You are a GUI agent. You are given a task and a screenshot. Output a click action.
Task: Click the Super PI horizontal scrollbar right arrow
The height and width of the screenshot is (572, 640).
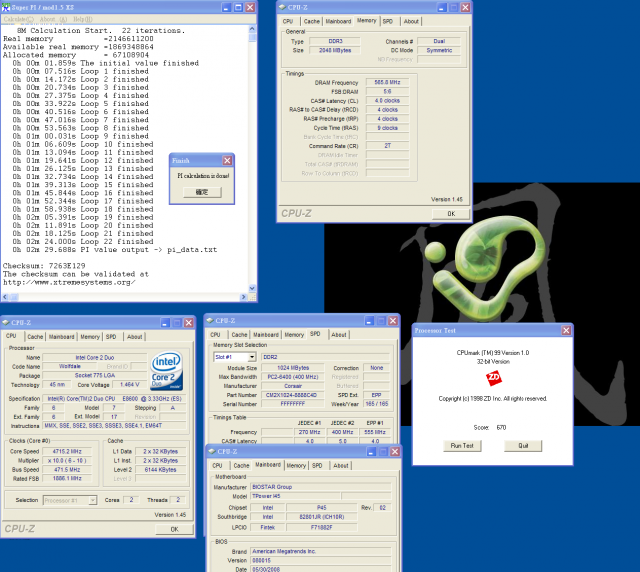[244, 297]
